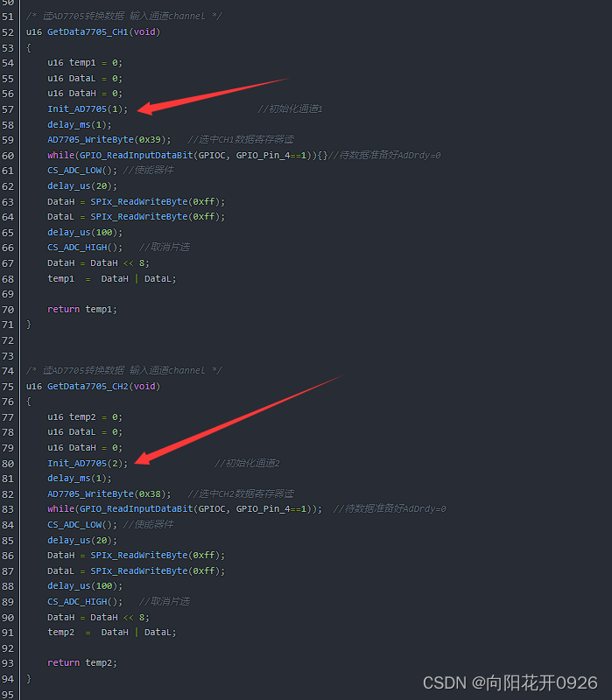This screenshot has height=700, width=612.
Task: Click the 'return temp1;' statement
Action: pos(82,310)
